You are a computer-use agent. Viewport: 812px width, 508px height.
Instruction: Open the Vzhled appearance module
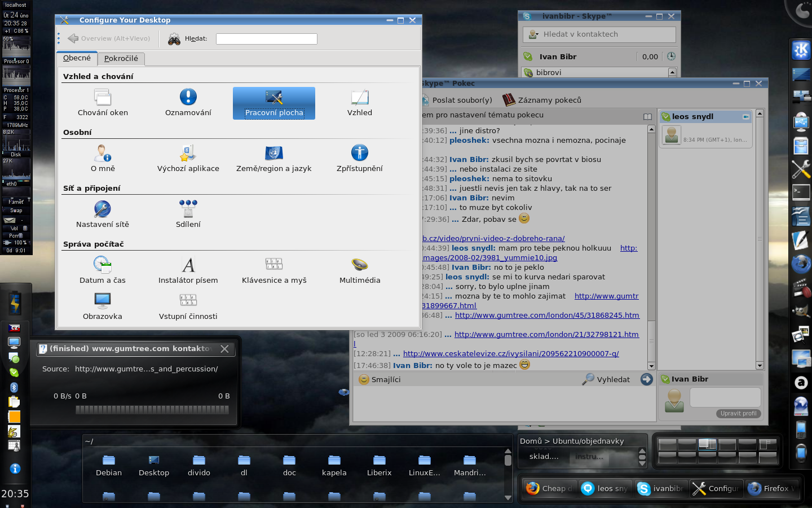point(360,103)
